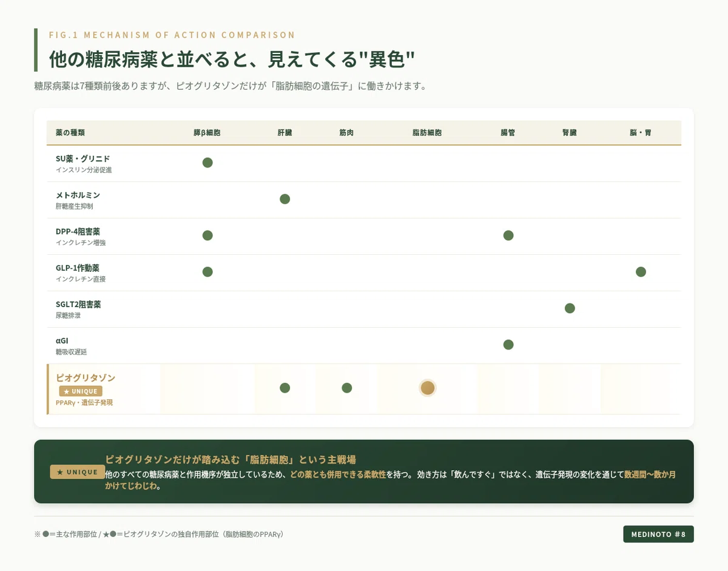Screen dimensions: 728x571
Task: Click the SGLT2阻害薬 row label
Action: pyautogui.click(x=78, y=304)
